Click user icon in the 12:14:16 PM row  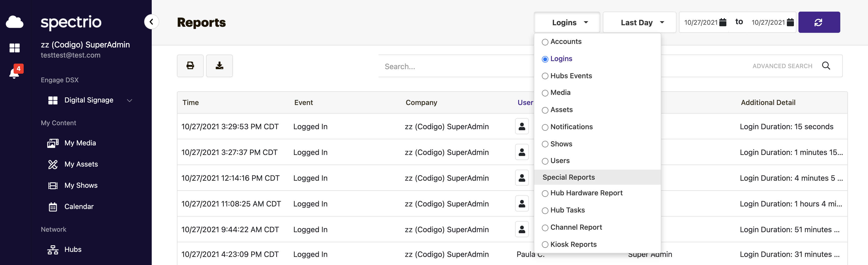(x=522, y=178)
